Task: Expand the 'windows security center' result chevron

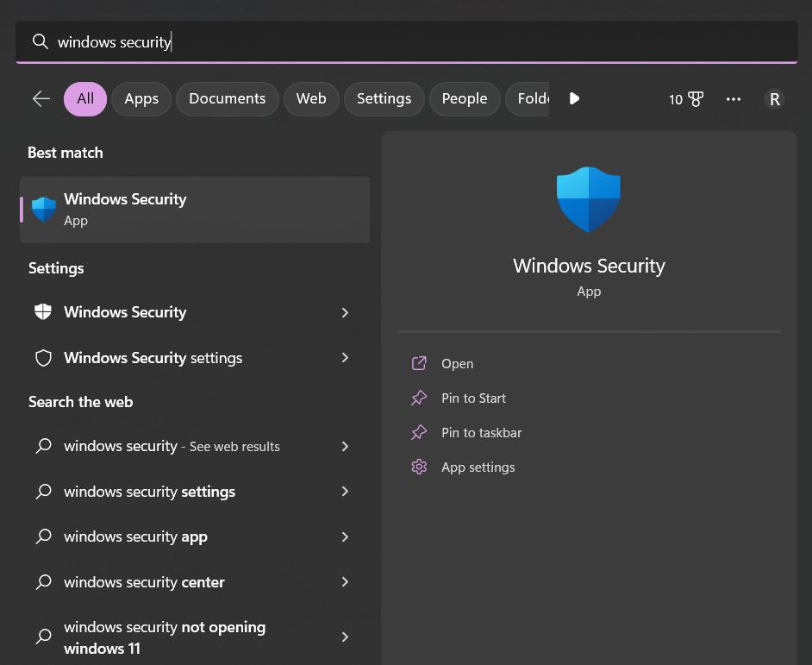Action: coord(345,582)
